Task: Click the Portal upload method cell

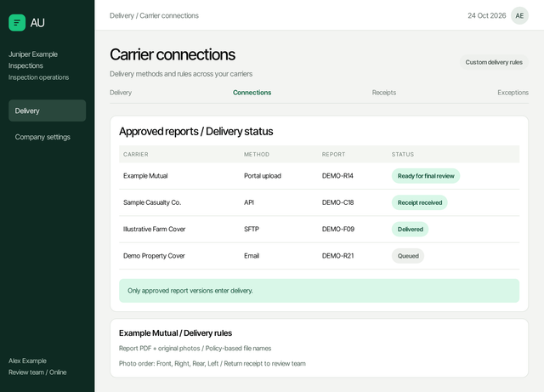Action: click(x=263, y=176)
